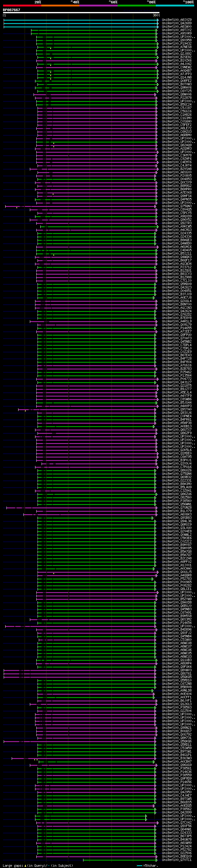
Task: Select hit label UniRef100_C4JRT4
Action: click(177, 165)
